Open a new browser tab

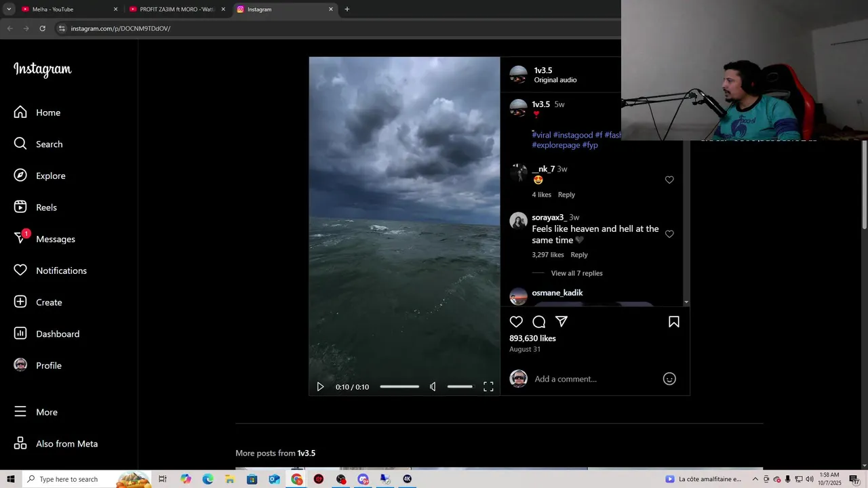(347, 9)
